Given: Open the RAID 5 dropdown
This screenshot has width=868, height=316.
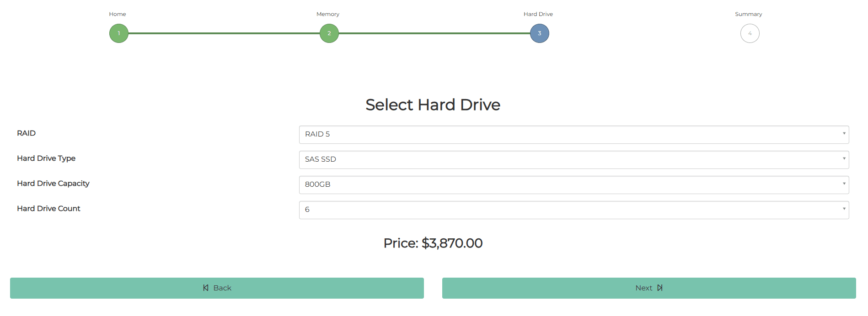Looking at the screenshot, I should pyautogui.click(x=573, y=135).
